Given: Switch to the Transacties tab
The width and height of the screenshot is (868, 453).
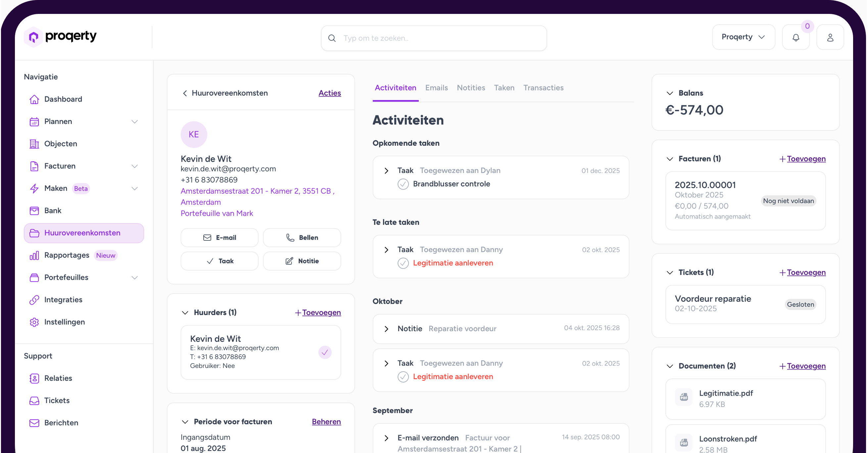Looking at the screenshot, I should [x=543, y=88].
